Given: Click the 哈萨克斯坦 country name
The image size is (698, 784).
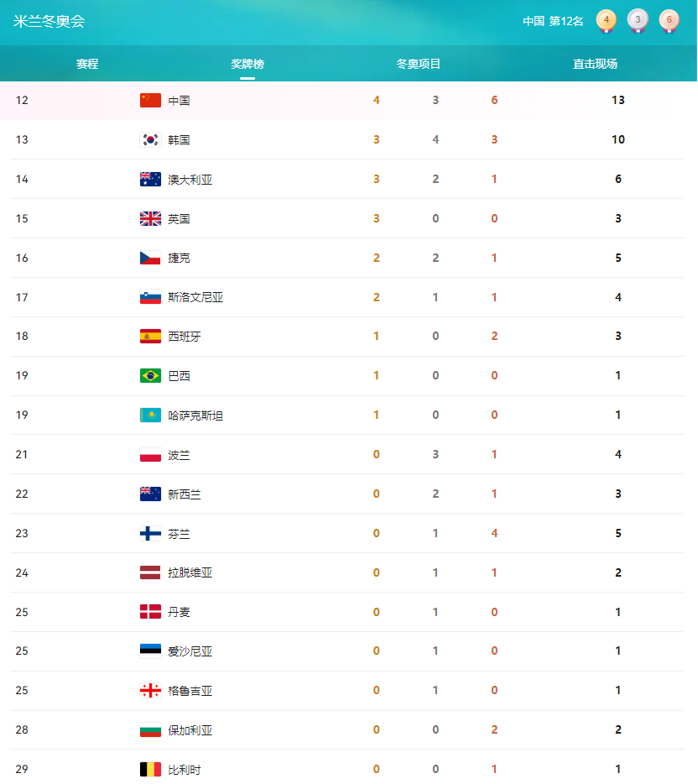Looking at the screenshot, I should pyautogui.click(x=195, y=416).
